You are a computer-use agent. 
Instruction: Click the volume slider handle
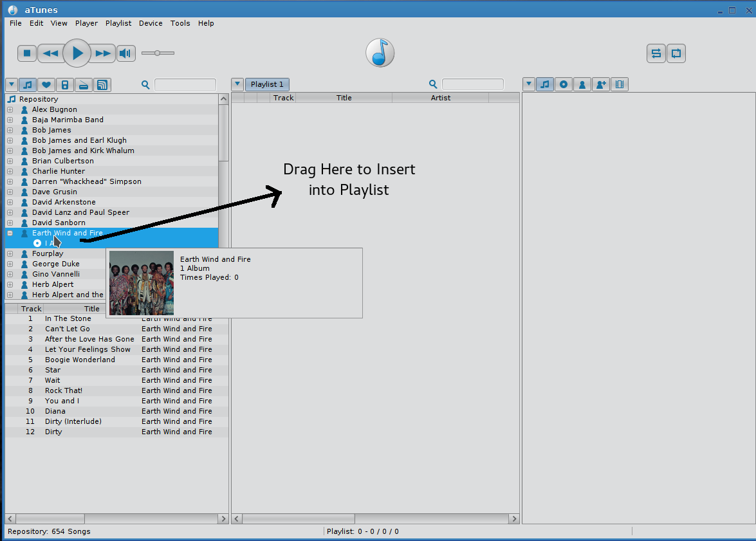click(x=158, y=53)
